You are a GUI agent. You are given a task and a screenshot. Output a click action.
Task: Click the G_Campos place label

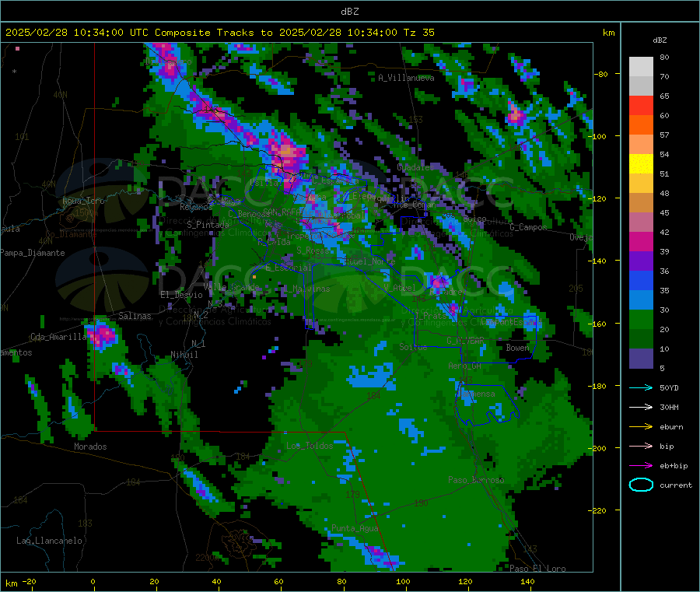click(528, 227)
